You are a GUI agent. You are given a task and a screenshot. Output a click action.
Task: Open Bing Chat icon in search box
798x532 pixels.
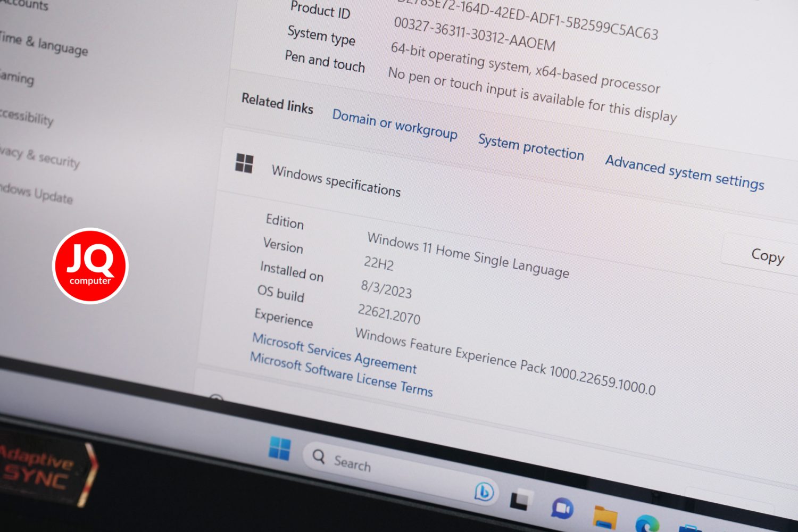[484, 492]
